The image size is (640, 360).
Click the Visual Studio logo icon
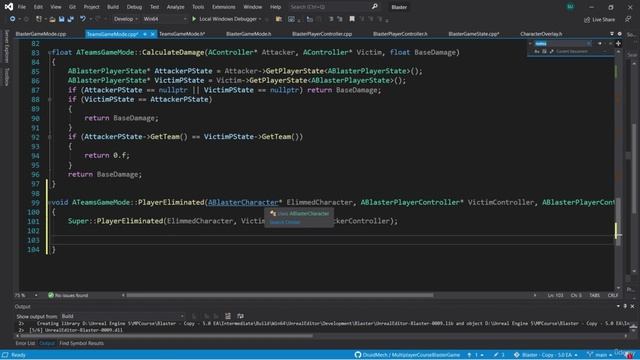pos(8,7)
